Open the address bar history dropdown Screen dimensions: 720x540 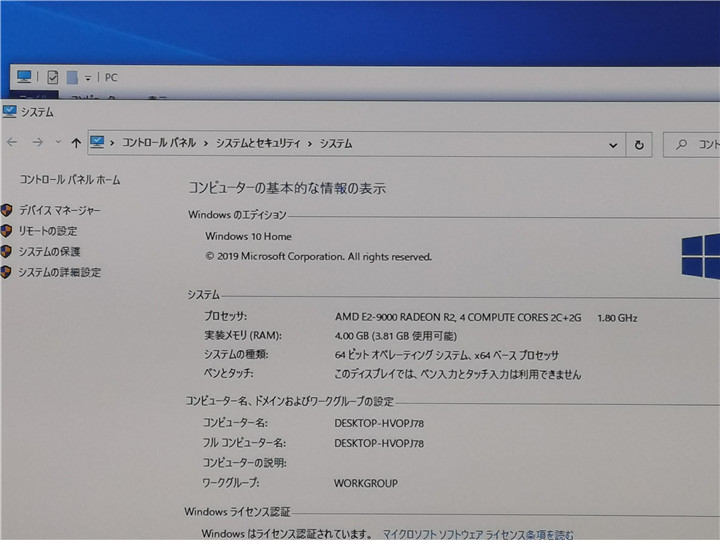(613, 146)
